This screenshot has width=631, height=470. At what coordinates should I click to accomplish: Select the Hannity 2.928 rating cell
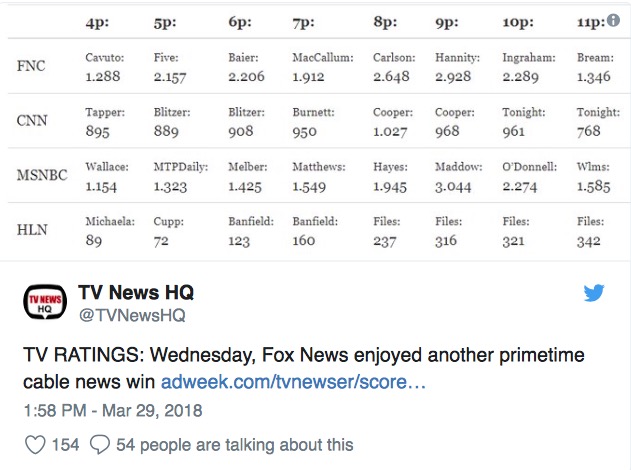click(457, 67)
